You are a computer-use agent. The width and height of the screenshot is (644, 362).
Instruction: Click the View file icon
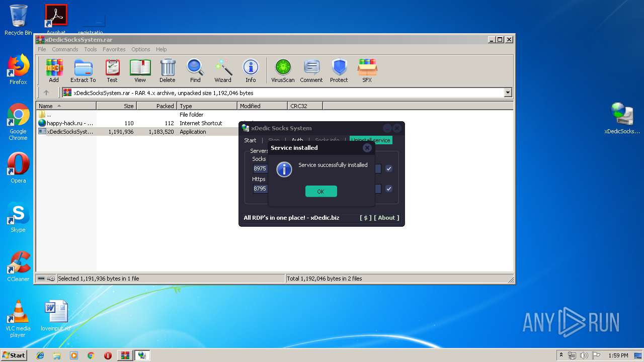[140, 70]
